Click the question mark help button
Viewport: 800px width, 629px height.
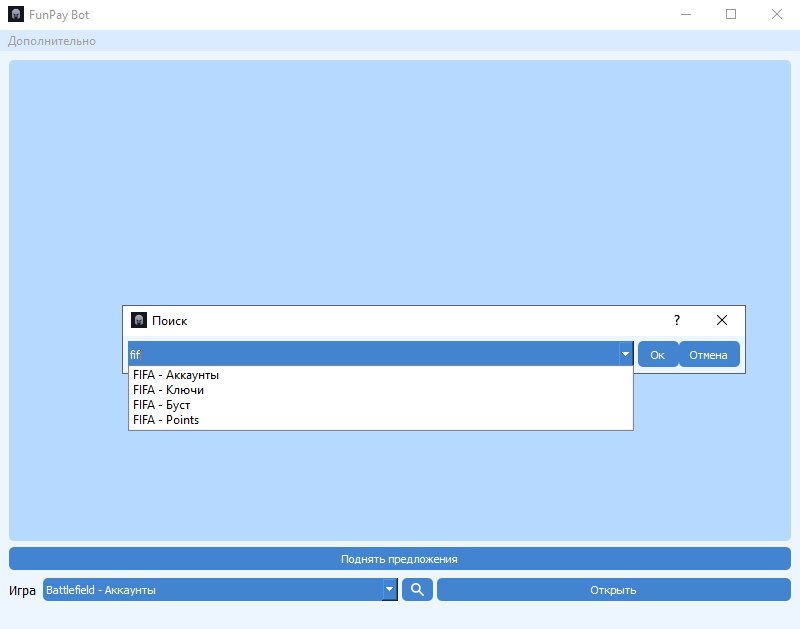[x=677, y=320]
